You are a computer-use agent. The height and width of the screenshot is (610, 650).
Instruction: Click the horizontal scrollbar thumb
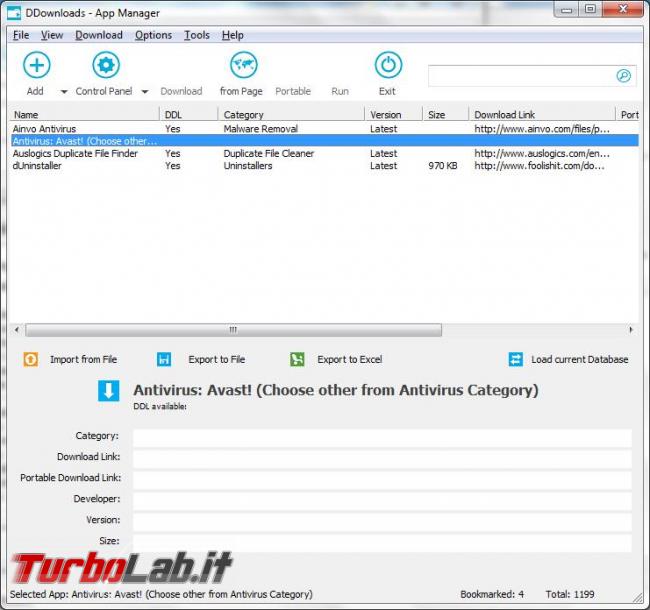233,330
